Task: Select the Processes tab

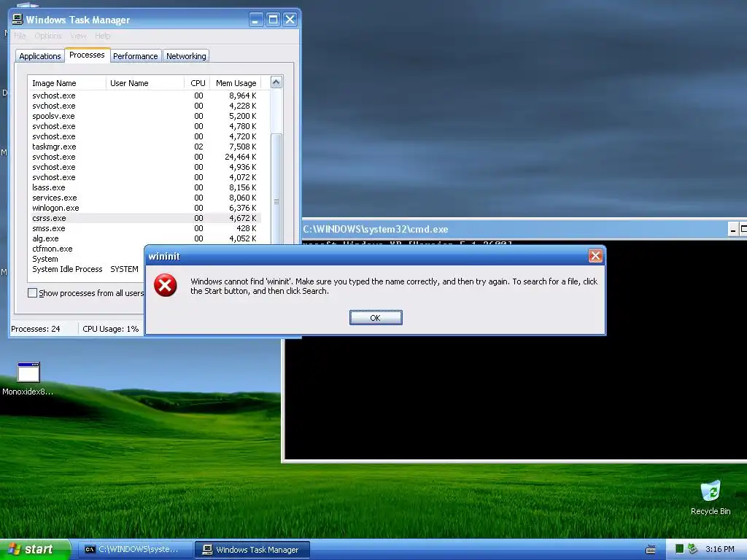Action: [87, 55]
